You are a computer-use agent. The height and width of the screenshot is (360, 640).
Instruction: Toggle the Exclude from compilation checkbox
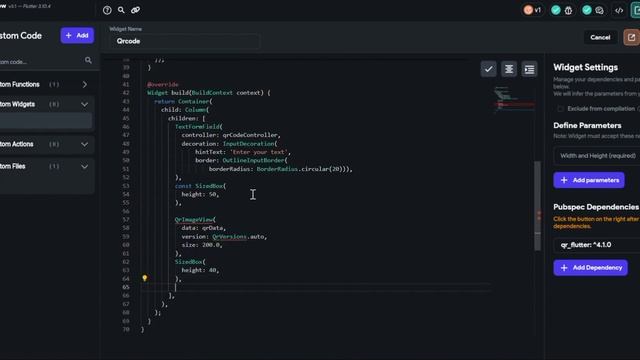pyautogui.click(x=560, y=109)
